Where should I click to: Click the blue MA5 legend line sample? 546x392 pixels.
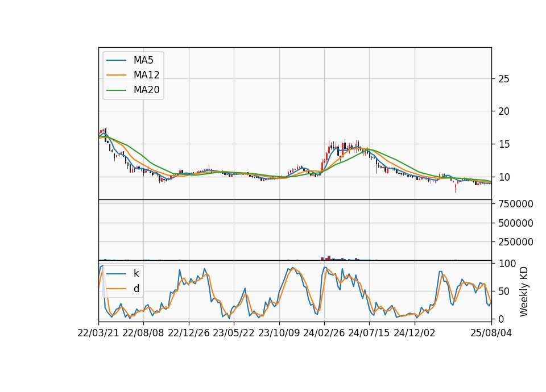click(x=116, y=60)
